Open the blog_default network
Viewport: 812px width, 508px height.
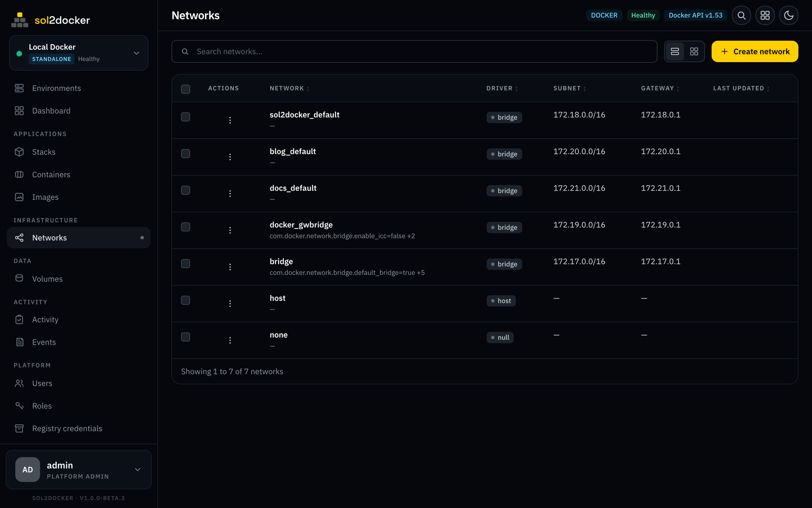click(293, 152)
